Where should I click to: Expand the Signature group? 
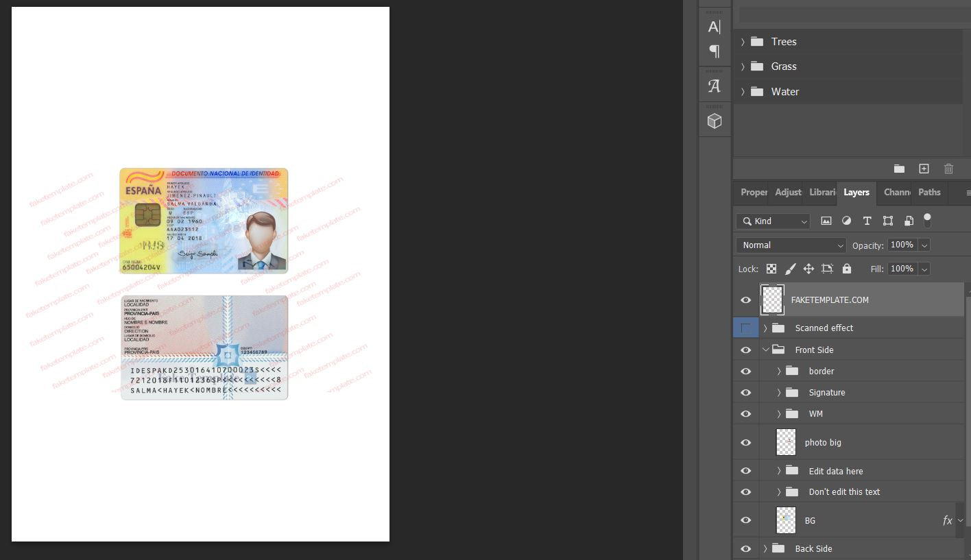point(779,393)
